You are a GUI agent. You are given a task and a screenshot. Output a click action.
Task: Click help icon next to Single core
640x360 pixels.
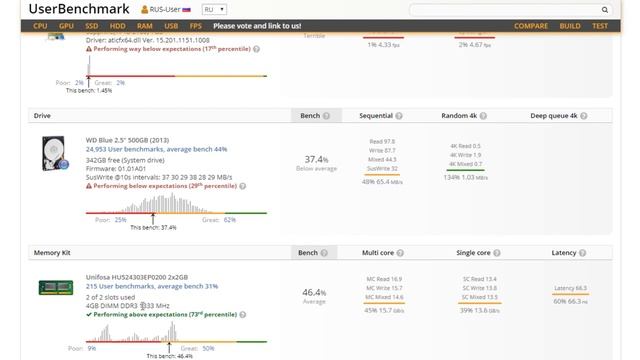(497, 253)
